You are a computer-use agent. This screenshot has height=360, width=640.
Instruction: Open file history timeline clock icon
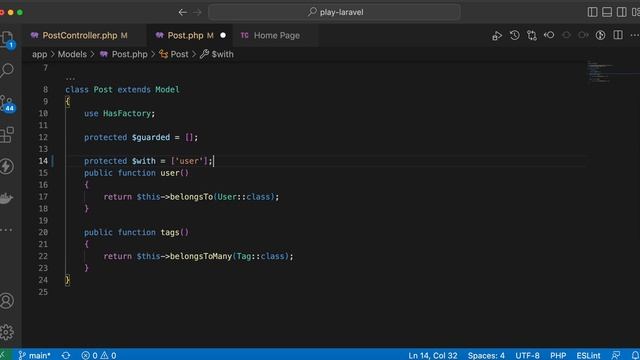514,35
